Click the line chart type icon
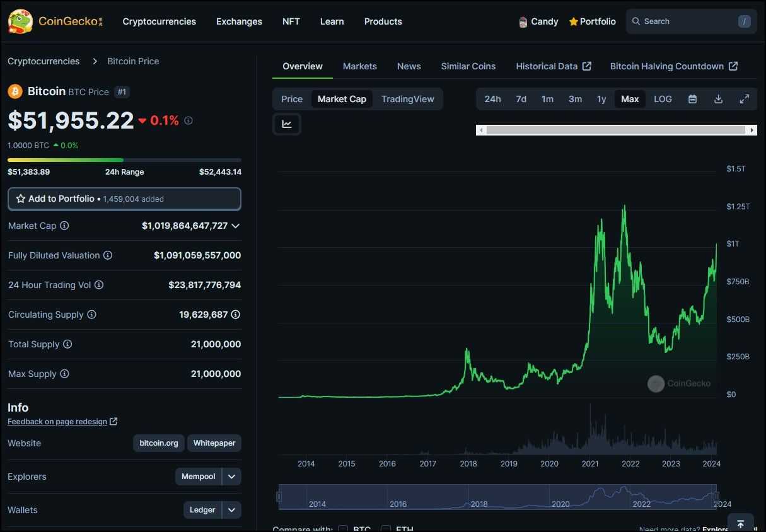766x532 pixels. 287,124
